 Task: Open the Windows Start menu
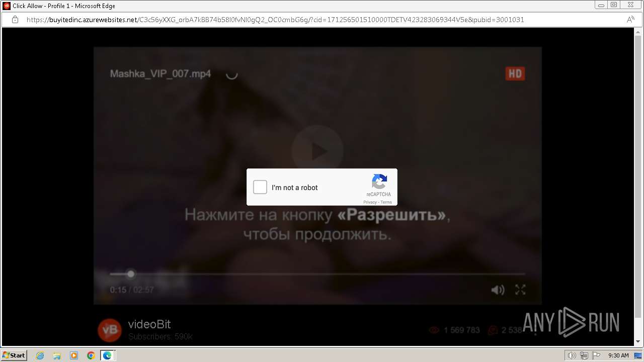coord(14,355)
